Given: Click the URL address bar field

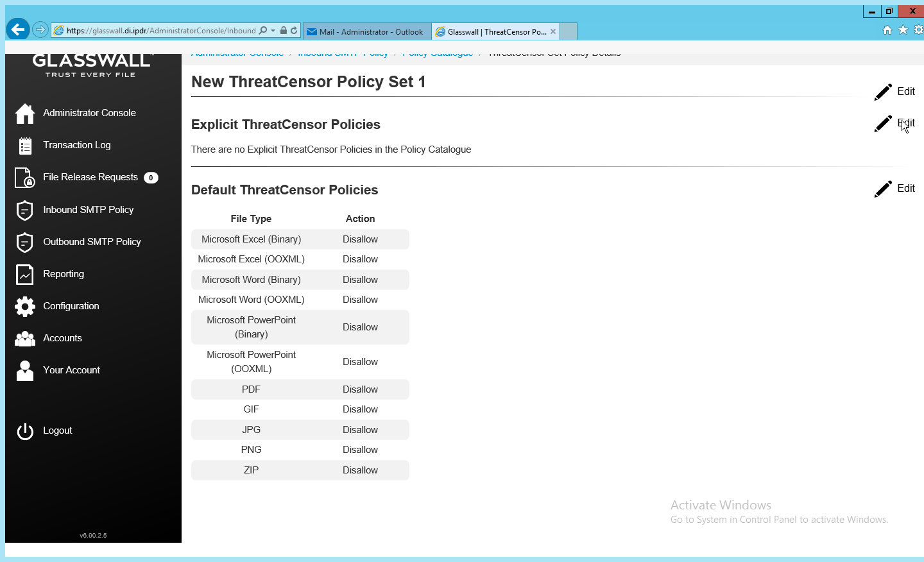Looking at the screenshot, I should pos(160,31).
